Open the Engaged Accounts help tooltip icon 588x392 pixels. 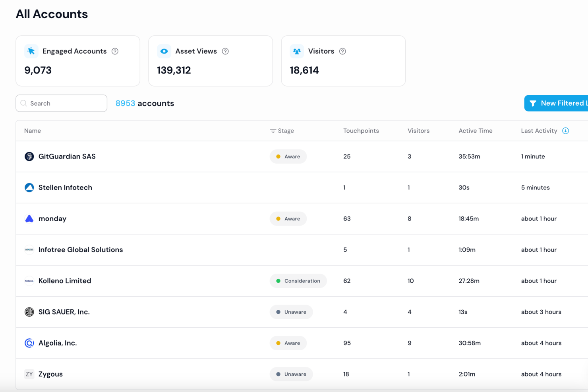[x=115, y=51]
